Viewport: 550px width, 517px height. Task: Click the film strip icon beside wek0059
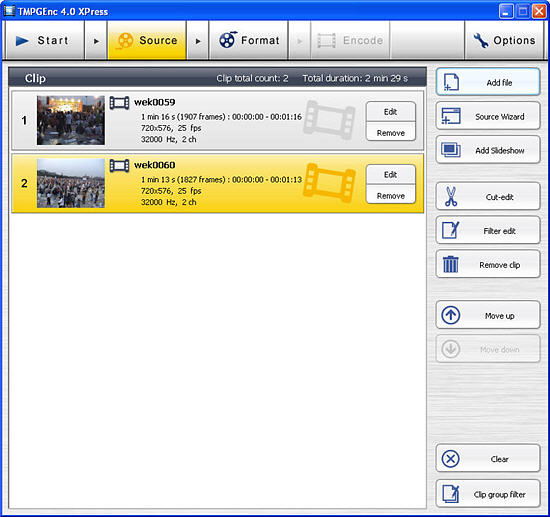point(119,103)
